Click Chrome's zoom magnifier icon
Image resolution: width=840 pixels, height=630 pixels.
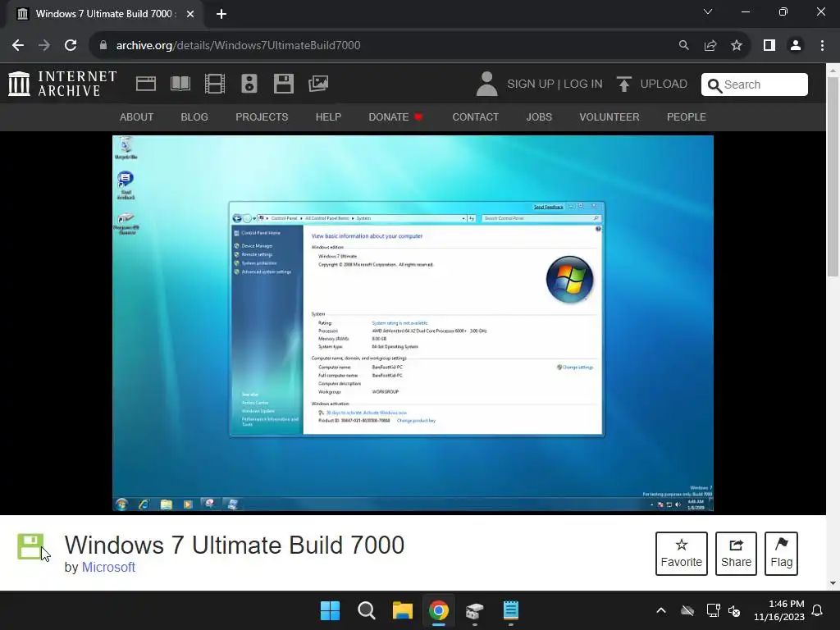683,46
